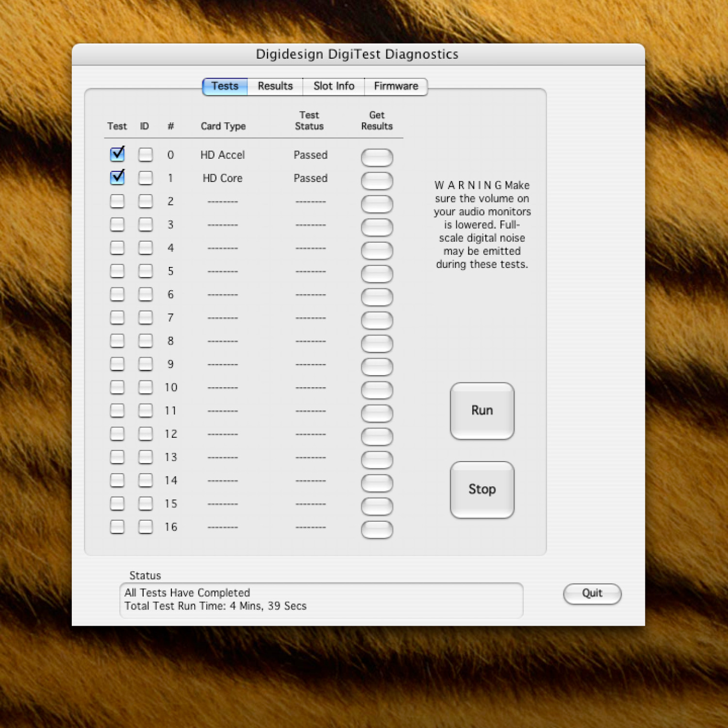Click the "Digidesign DigiTest Diagnostics" window title
Screen dimensions: 728x728
tap(357, 54)
